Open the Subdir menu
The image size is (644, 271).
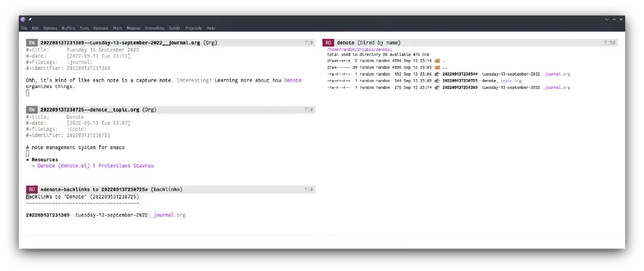coord(175,28)
